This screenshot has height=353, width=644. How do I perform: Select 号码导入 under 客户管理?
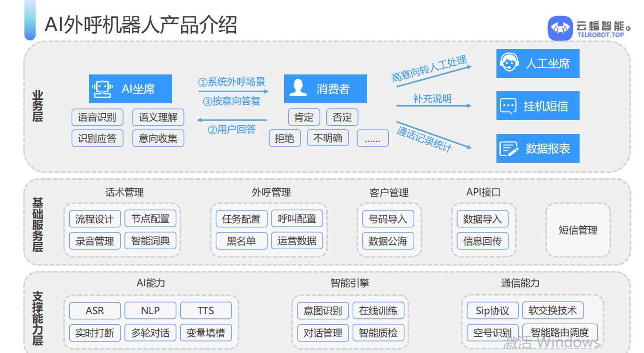(x=388, y=219)
